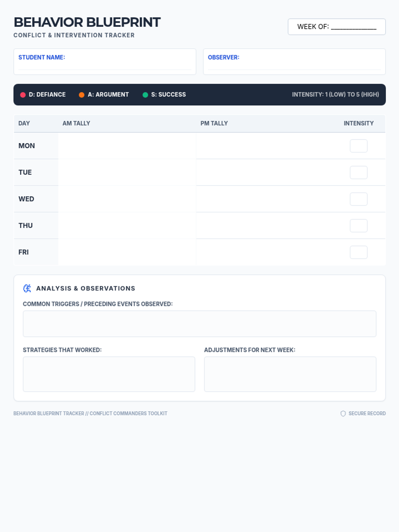399x532 pixels.
Task: Click Monday's AM Tally cell
Action: pos(127,146)
